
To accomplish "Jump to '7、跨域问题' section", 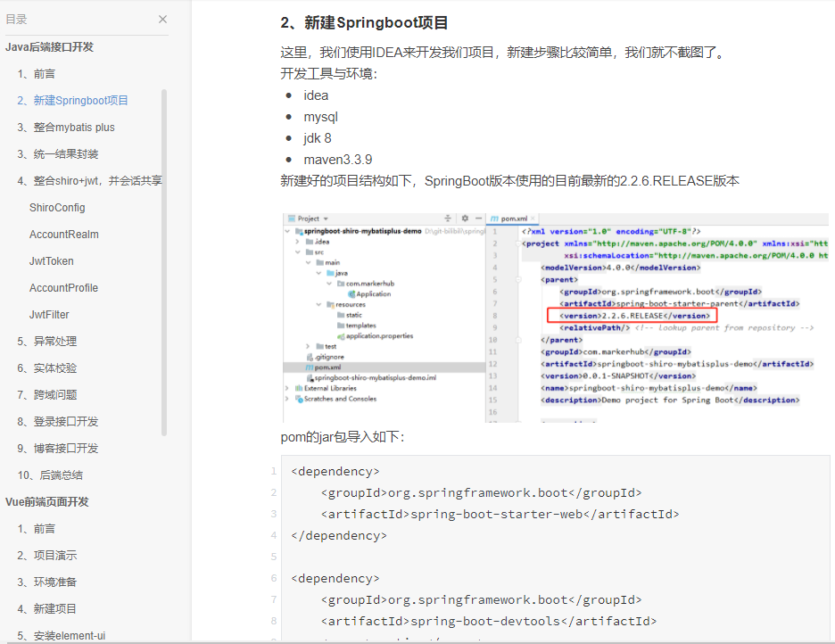I will tap(47, 395).
